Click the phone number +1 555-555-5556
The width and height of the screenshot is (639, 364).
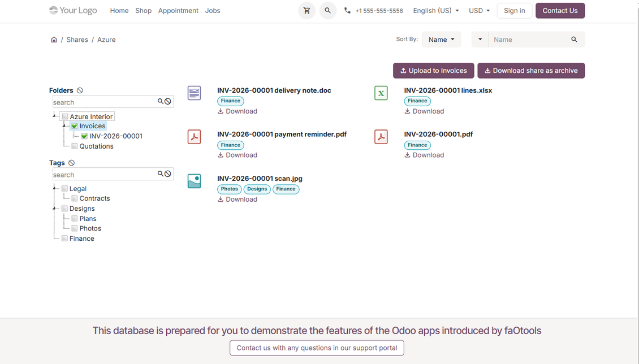[379, 11]
